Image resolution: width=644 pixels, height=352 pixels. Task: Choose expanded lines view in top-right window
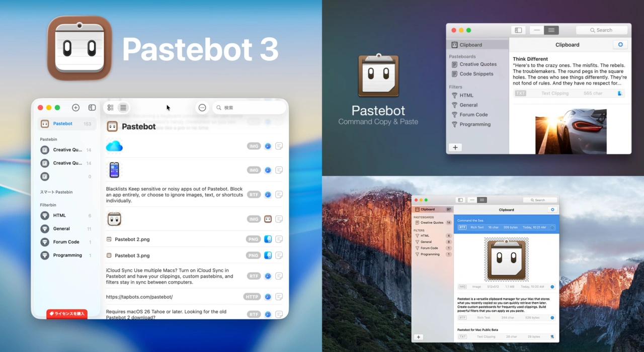click(x=551, y=30)
